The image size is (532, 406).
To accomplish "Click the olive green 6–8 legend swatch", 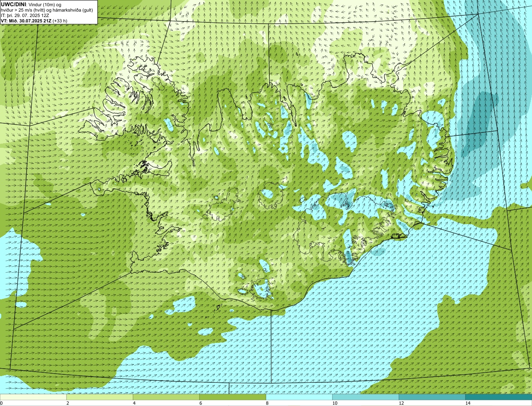I will 233,397.
